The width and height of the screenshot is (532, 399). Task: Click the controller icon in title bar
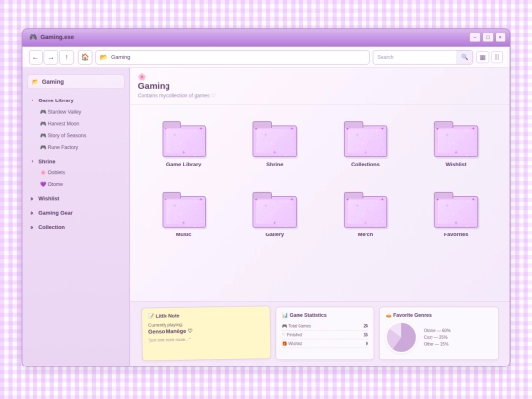pyautogui.click(x=33, y=37)
